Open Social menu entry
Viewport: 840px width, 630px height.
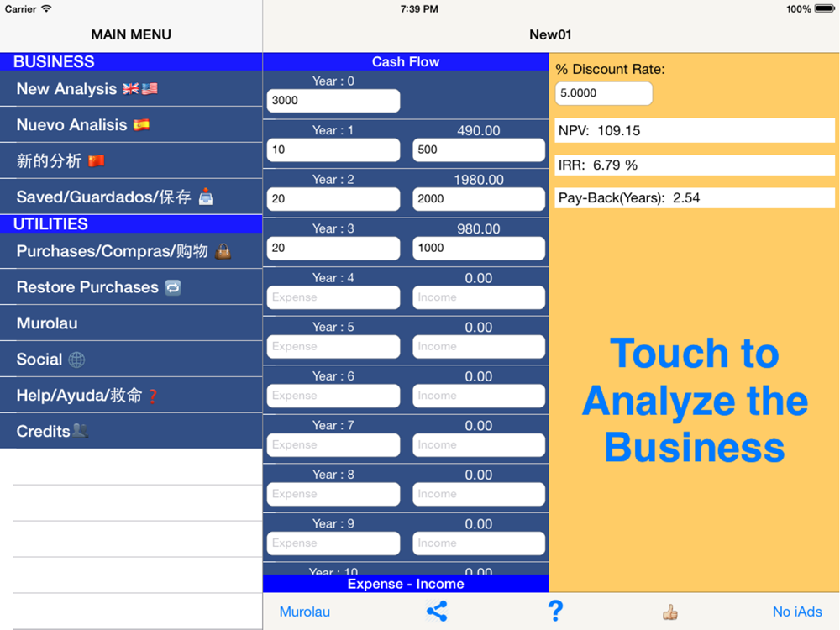coord(131,359)
